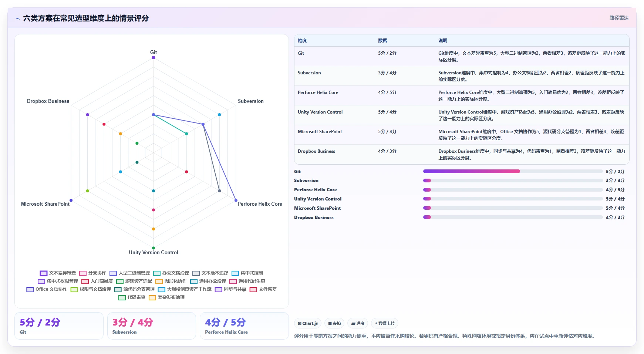Click the 4分 / 5分 Perforce Helix Core card
Viewport: 644px width, 354px height.
click(244, 326)
